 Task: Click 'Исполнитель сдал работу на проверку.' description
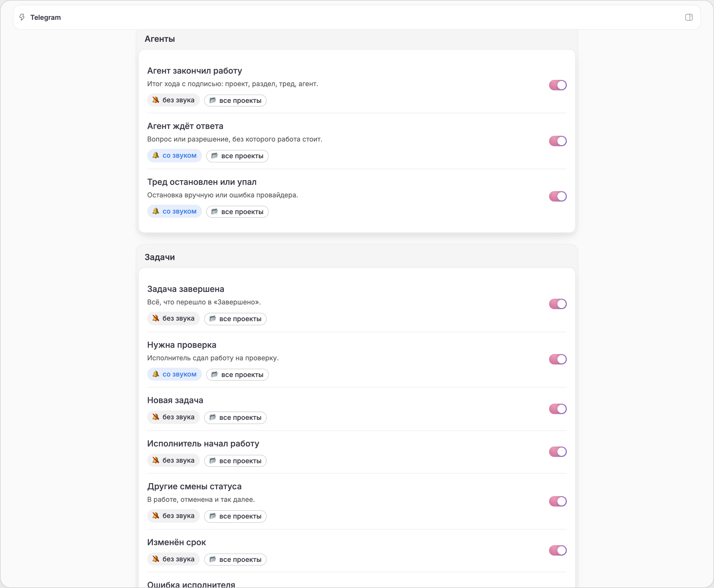point(213,358)
